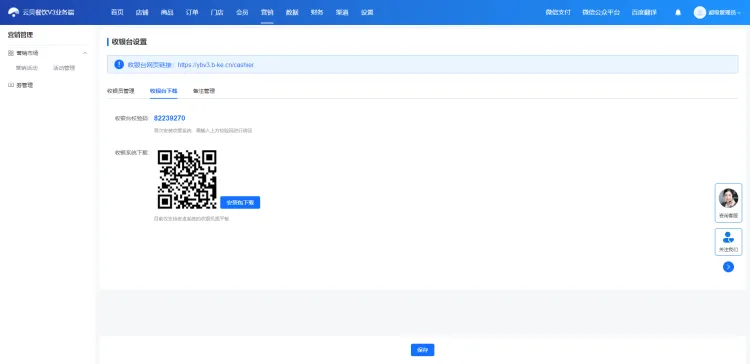Click the round blue arrow button at right
This screenshot has height=364, width=750.
click(728, 267)
